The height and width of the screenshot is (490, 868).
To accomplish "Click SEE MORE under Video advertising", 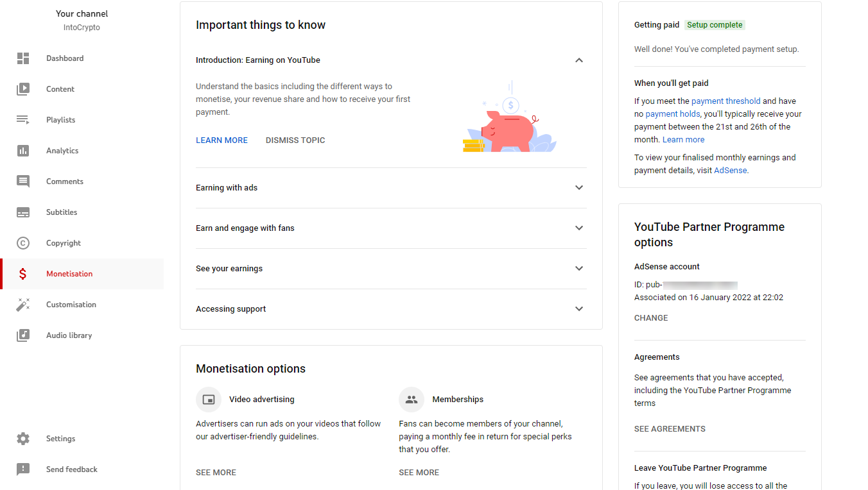I will pos(216,473).
